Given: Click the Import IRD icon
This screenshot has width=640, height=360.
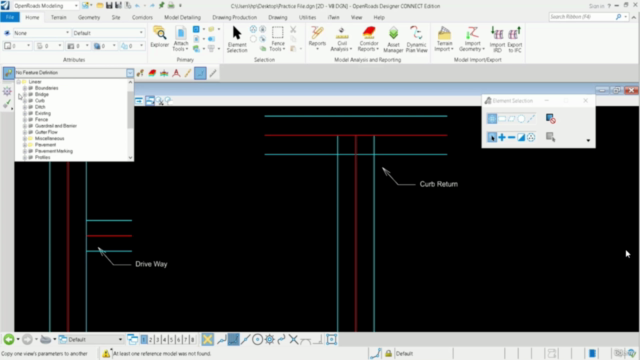Looking at the screenshot, I should pyautogui.click(x=497, y=39).
